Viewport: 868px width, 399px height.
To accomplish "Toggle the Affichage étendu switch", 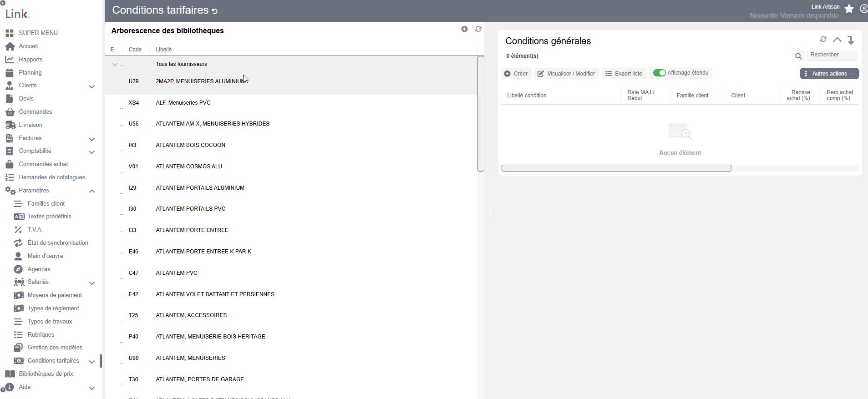I will 659,73.
